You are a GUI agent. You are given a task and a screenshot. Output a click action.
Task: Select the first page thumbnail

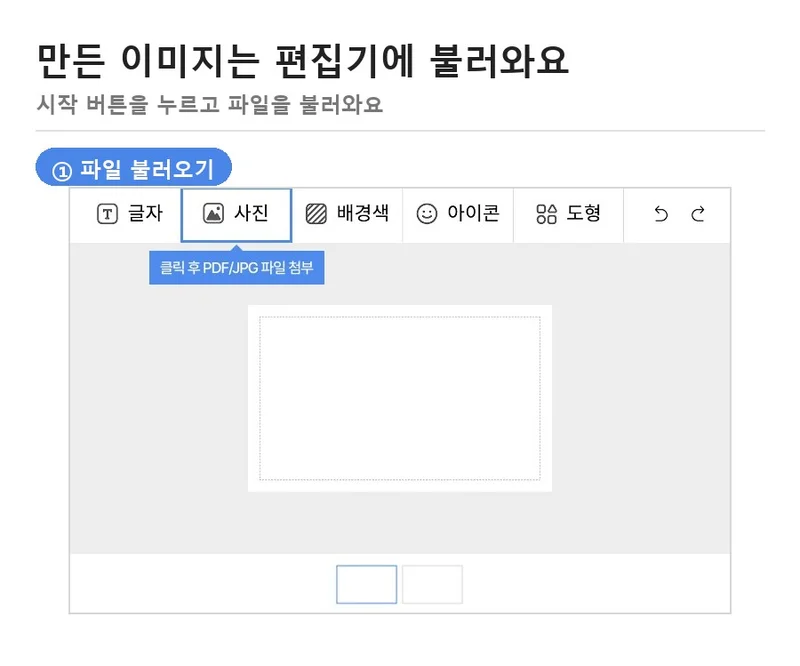(x=366, y=584)
